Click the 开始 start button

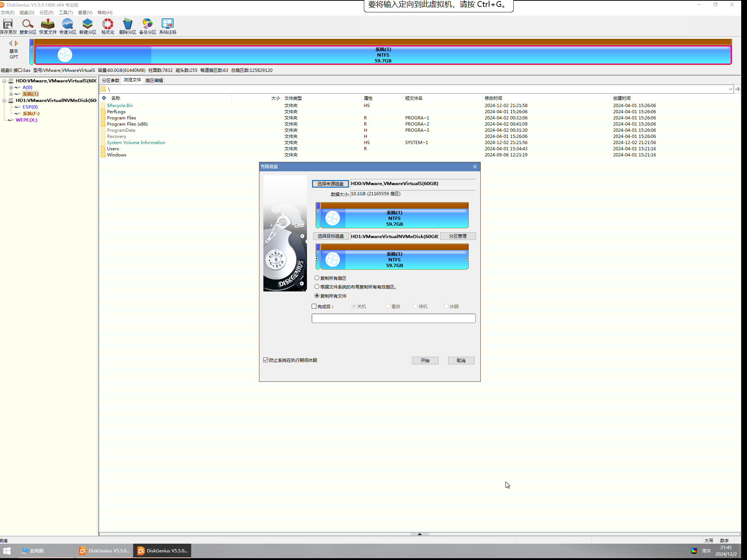pyautogui.click(x=425, y=360)
